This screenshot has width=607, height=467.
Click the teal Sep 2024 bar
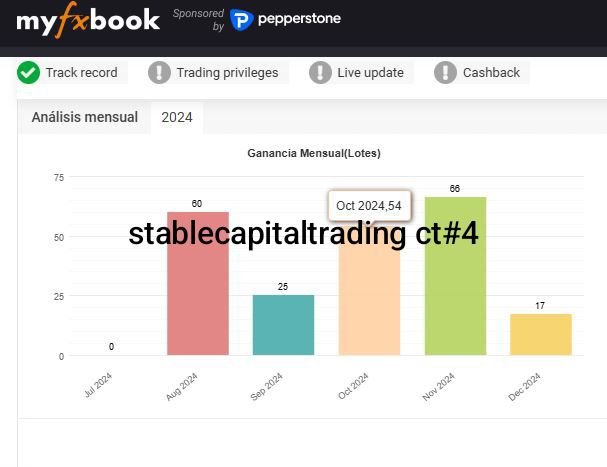pos(283,326)
